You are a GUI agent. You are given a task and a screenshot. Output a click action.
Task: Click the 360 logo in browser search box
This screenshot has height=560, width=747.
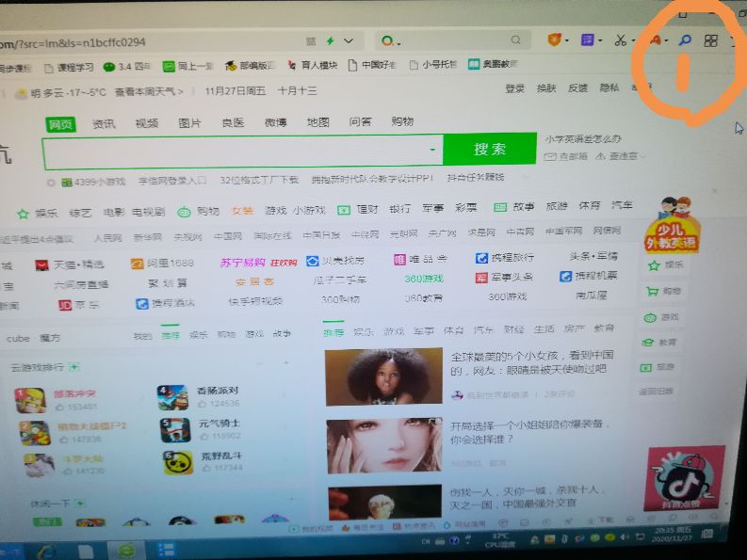[x=388, y=40]
